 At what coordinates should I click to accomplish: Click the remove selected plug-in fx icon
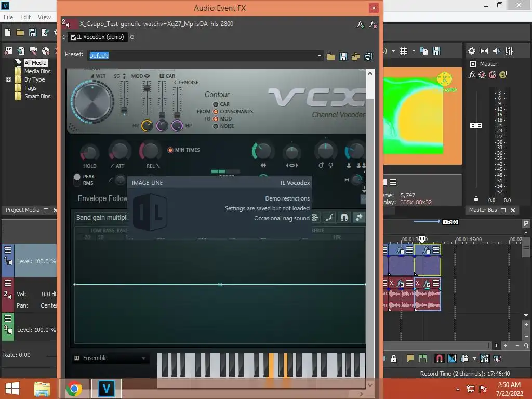[373, 24]
